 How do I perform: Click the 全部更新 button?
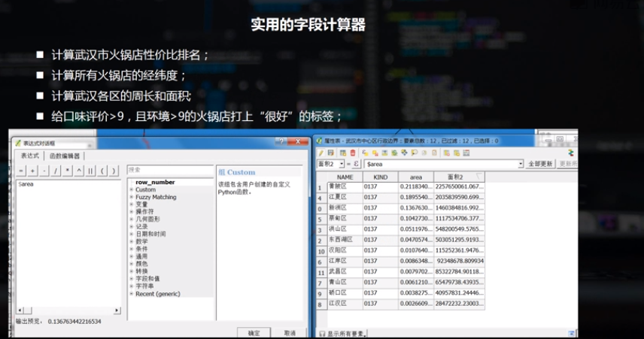click(x=540, y=164)
